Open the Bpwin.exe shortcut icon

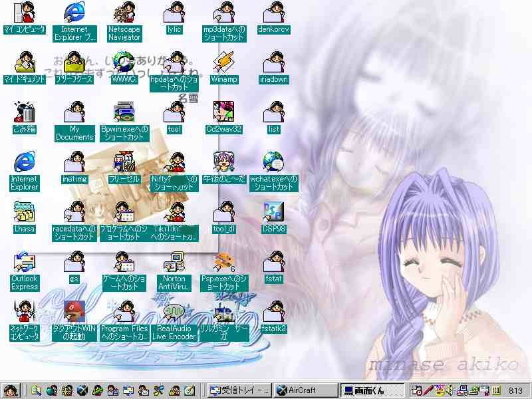pos(124,113)
